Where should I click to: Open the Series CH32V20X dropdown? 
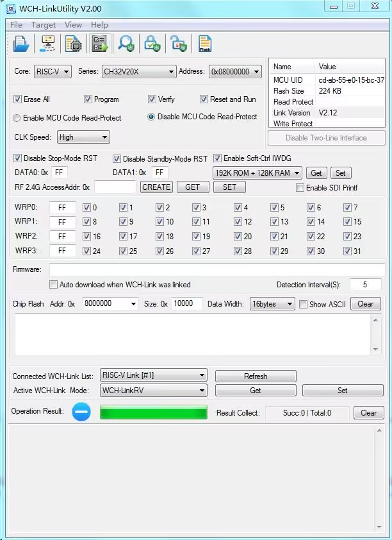139,72
